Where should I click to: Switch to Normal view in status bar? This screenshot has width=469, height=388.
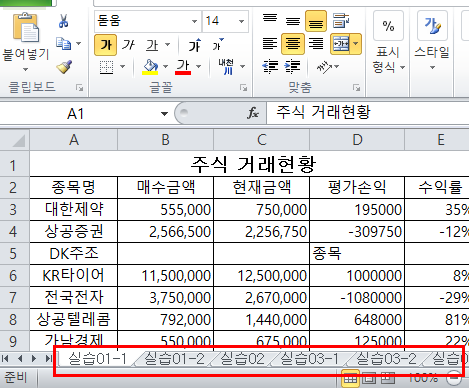pyautogui.click(x=350, y=379)
